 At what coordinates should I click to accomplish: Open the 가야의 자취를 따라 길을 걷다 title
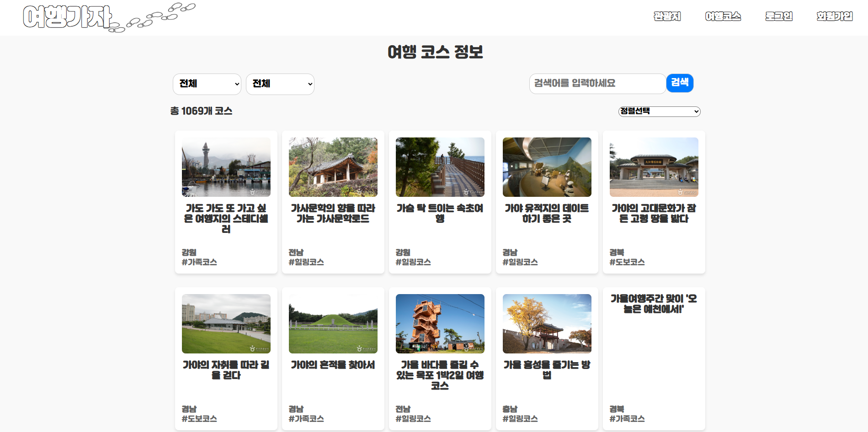(x=226, y=370)
